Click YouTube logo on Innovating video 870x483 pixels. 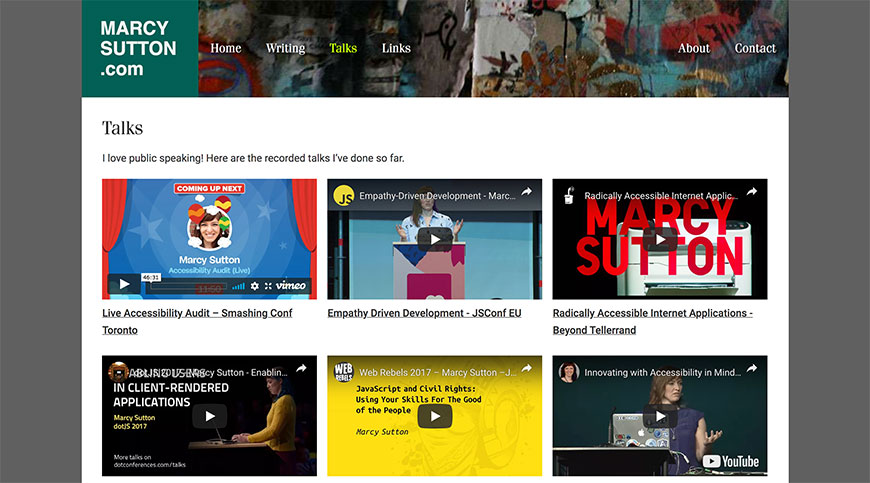730,461
